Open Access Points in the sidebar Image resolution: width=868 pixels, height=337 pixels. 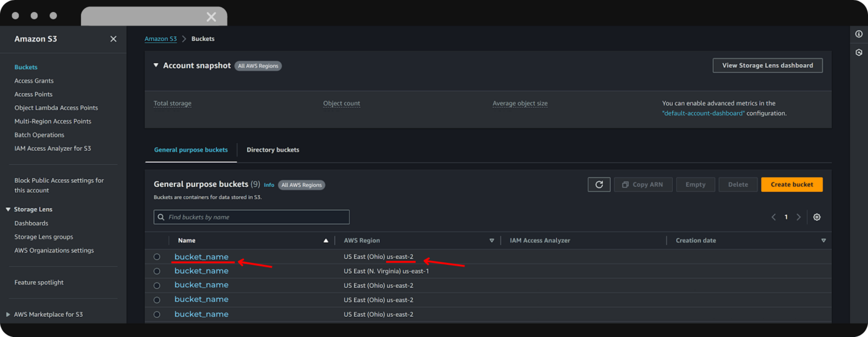pos(34,94)
